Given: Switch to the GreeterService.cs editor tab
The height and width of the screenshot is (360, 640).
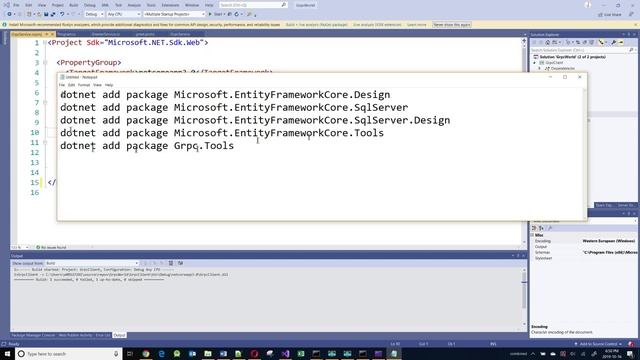Looking at the screenshot, I should (106, 34).
